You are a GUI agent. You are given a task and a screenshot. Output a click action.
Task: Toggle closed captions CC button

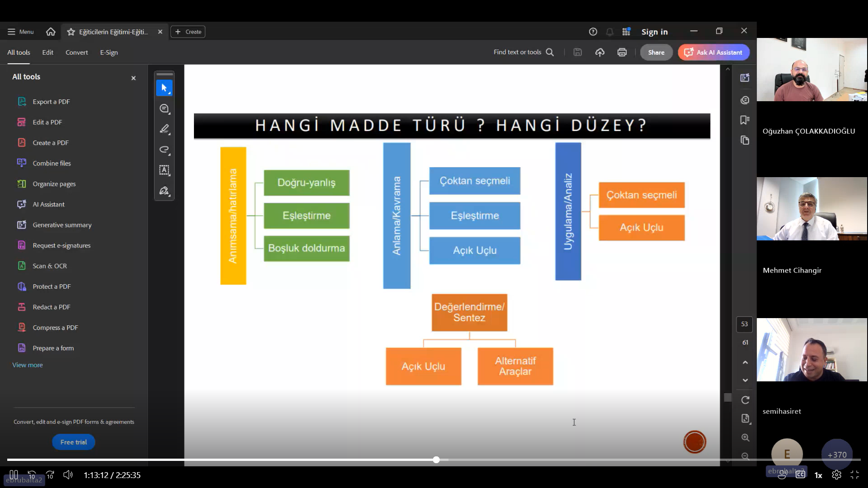tap(800, 475)
